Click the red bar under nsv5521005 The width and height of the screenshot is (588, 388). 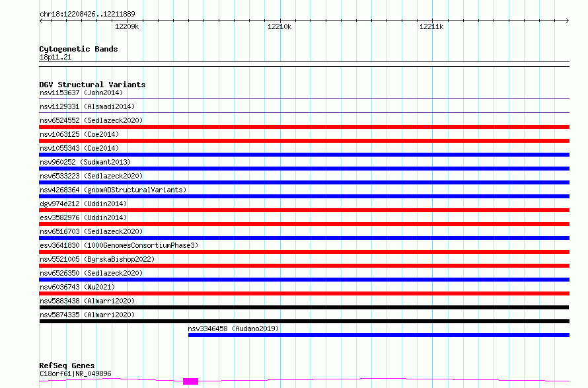point(304,266)
